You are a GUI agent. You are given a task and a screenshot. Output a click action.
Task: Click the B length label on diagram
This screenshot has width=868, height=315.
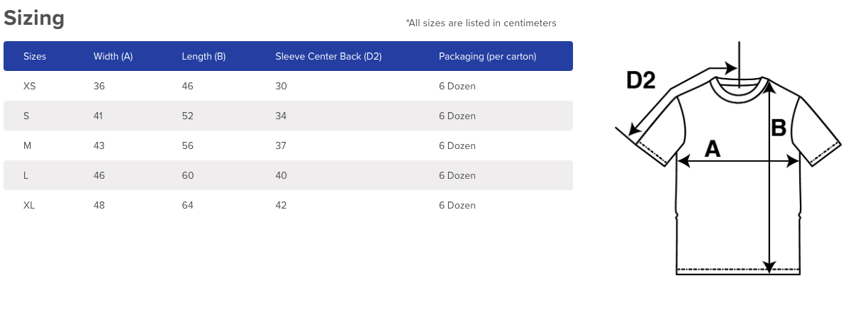(779, 128)
